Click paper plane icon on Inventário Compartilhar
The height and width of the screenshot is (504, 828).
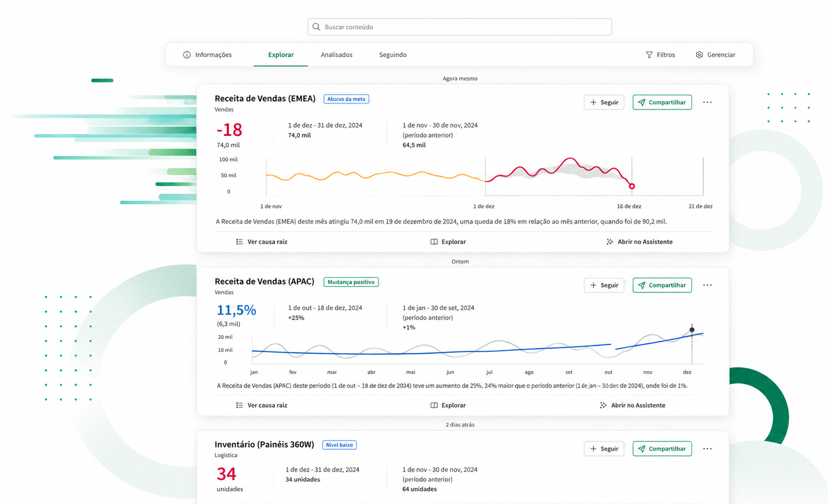(x=641, y=449)
